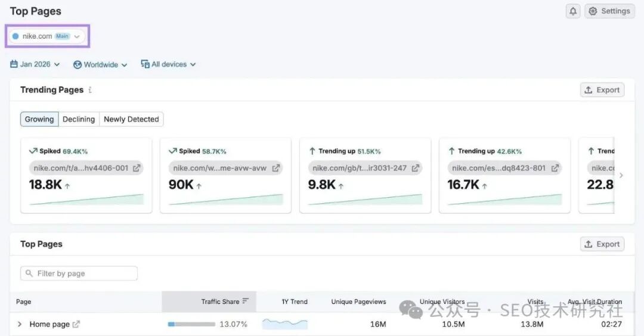Open the Jan 2026 date dropdown

coord(35,64)
